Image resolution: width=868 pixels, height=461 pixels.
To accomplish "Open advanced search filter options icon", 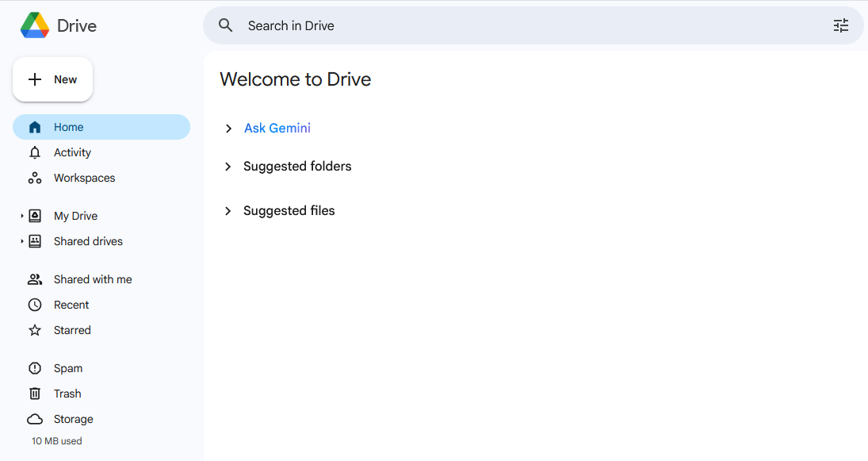I will point(840,25).
